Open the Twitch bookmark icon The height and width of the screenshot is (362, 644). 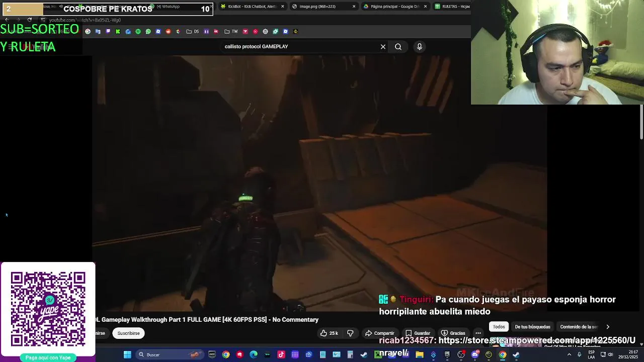tap(108, 32)
